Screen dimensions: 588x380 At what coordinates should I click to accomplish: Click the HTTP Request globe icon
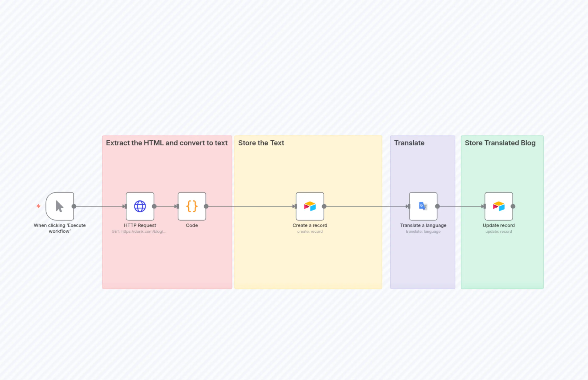pos(140,206)
